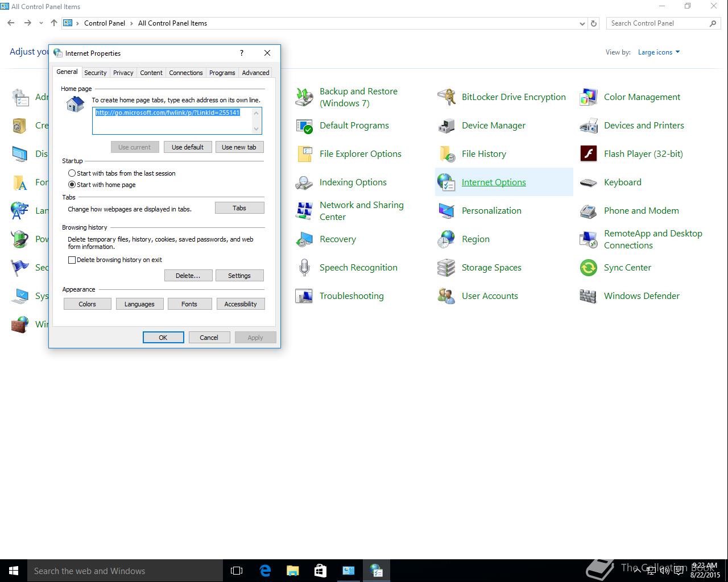Open the Flash Player (32-bit) icon
Viewport: 728px width, 582px height.
click(x=589, y=154)
